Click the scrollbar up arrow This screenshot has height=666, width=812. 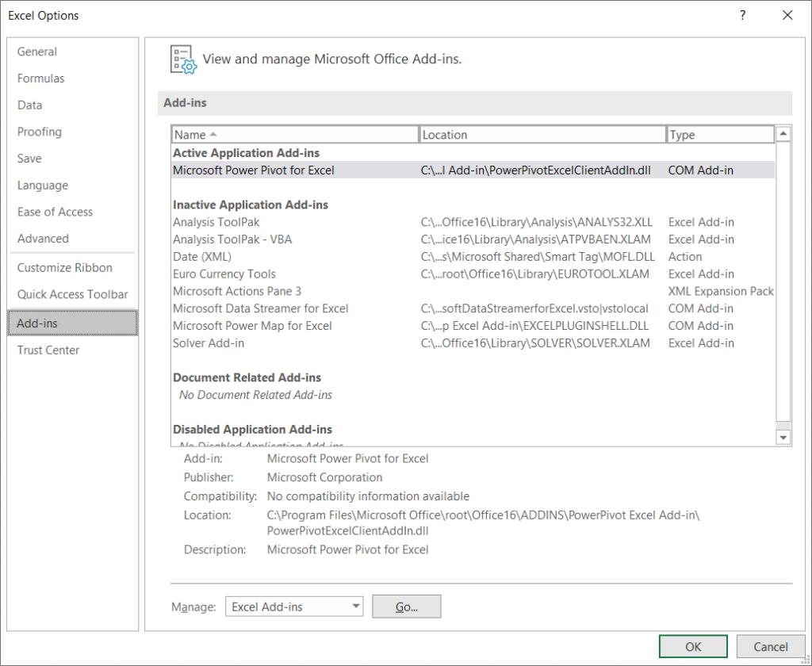click(782, 134)
